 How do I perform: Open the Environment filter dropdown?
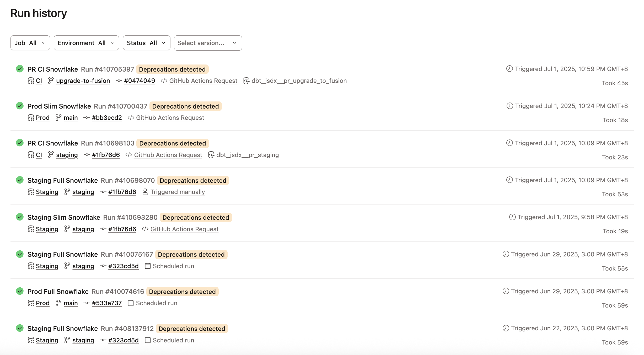[86, 43]
